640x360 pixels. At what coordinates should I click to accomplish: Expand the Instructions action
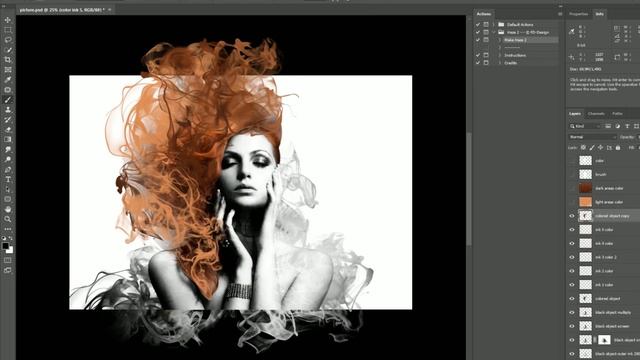(500, 55)
